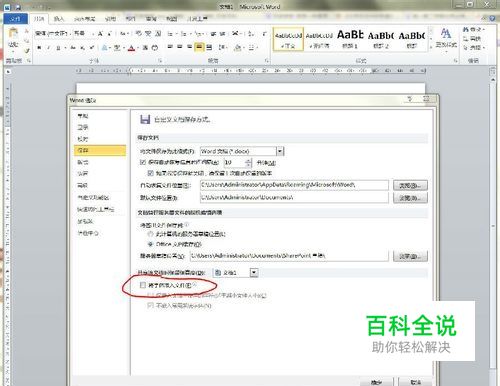500x386 pixels.
Task: Click the numbered list icon
Action: pyautogui.click(x=184, y=34)
